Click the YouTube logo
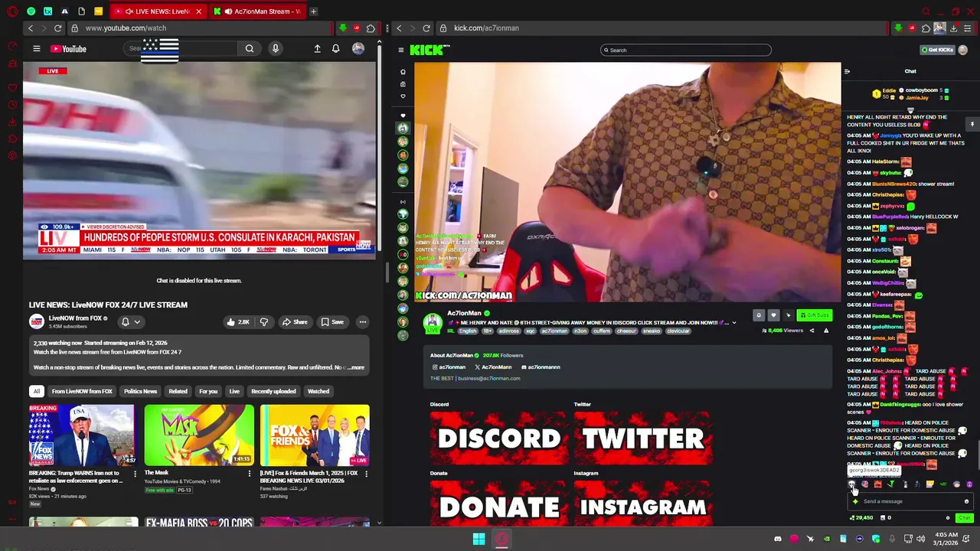 tap(69, 49)
